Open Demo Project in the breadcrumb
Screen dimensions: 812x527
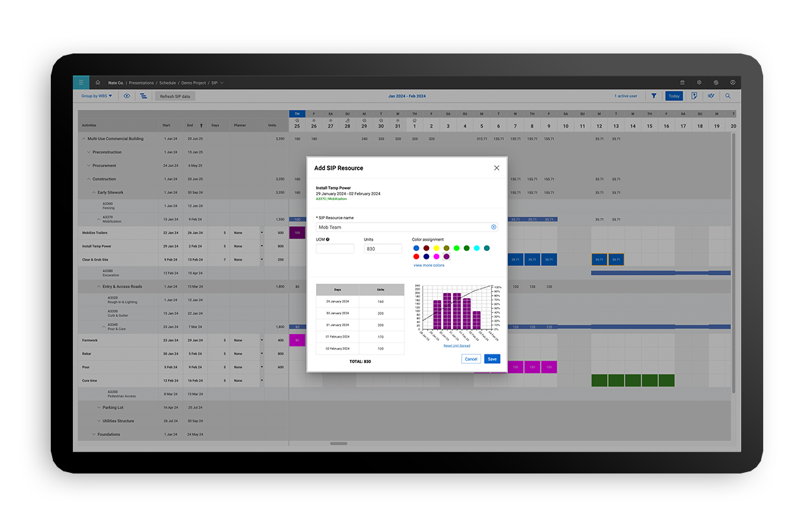pos(194,83)
